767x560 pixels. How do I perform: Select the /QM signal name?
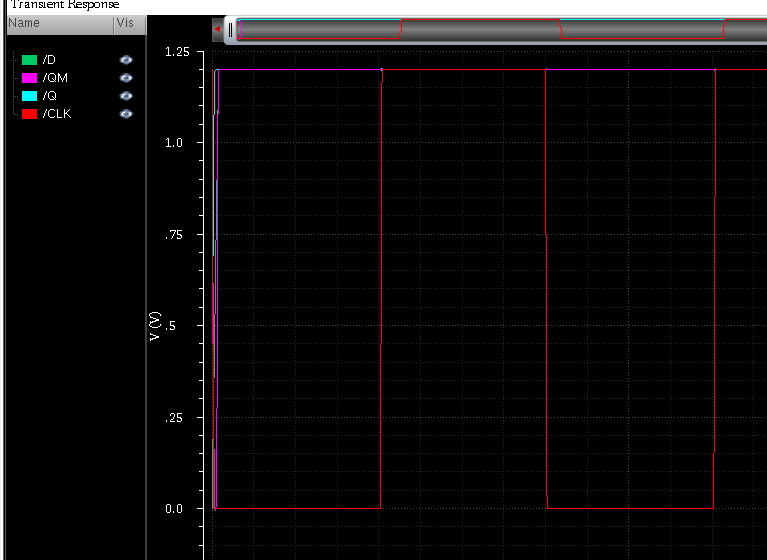click(55, 78)
